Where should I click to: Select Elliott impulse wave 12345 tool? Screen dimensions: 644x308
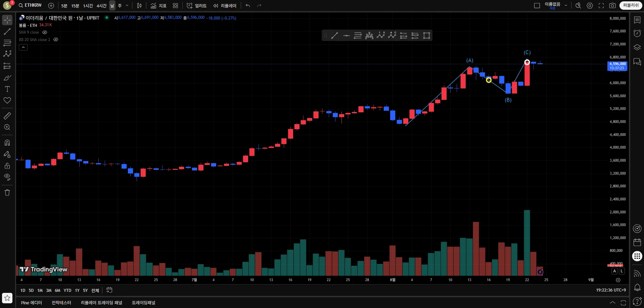coord(380,35)
